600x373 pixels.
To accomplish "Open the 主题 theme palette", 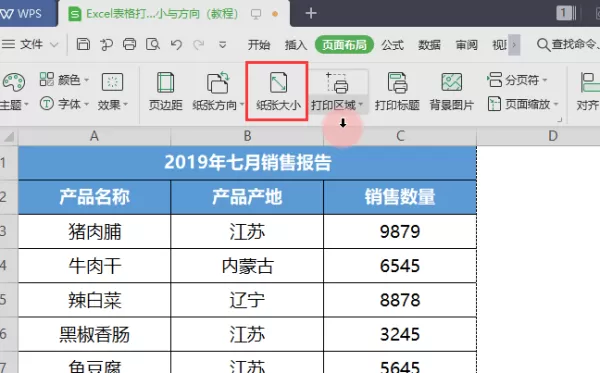I will 14,92.
